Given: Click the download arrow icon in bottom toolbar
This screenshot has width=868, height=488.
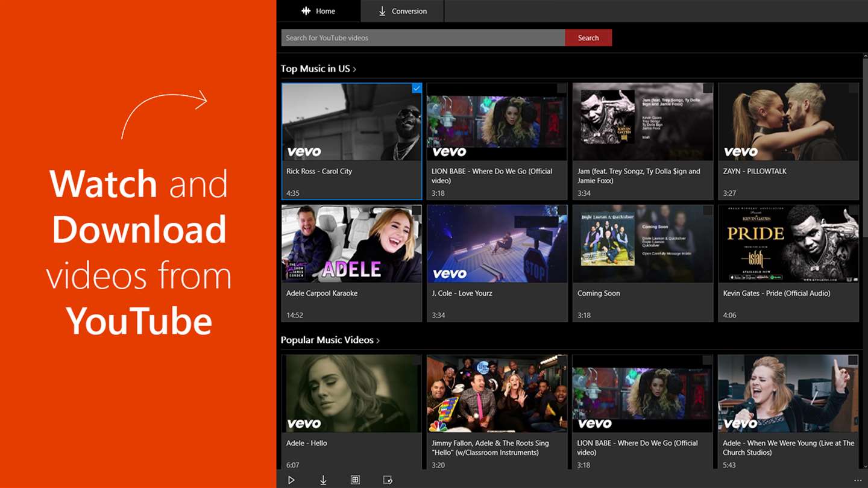Looking at the screenshot, I should 323,480.
